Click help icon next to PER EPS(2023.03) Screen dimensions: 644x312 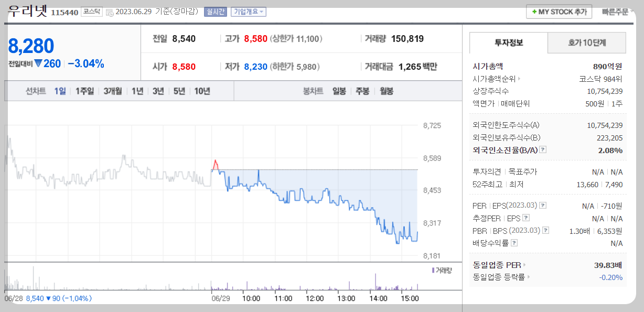543,206
